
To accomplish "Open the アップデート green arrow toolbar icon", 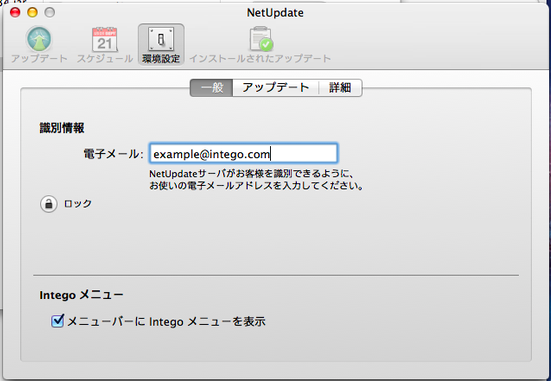I will point(39,39).
